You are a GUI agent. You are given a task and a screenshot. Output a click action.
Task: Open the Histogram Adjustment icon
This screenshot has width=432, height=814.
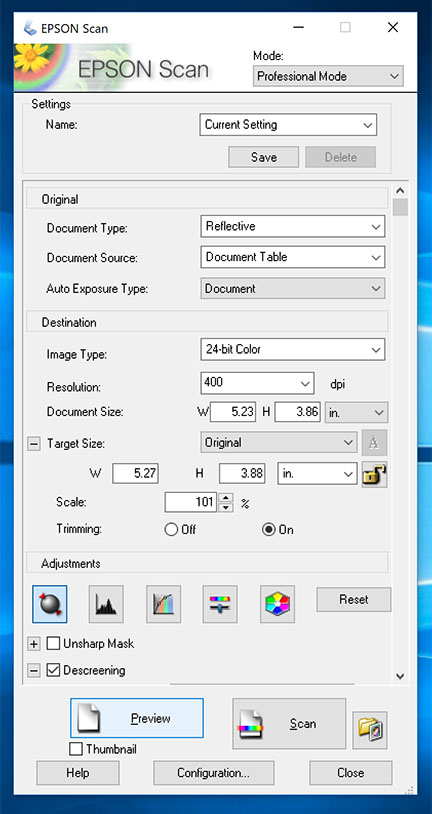(x=106, y=604)
